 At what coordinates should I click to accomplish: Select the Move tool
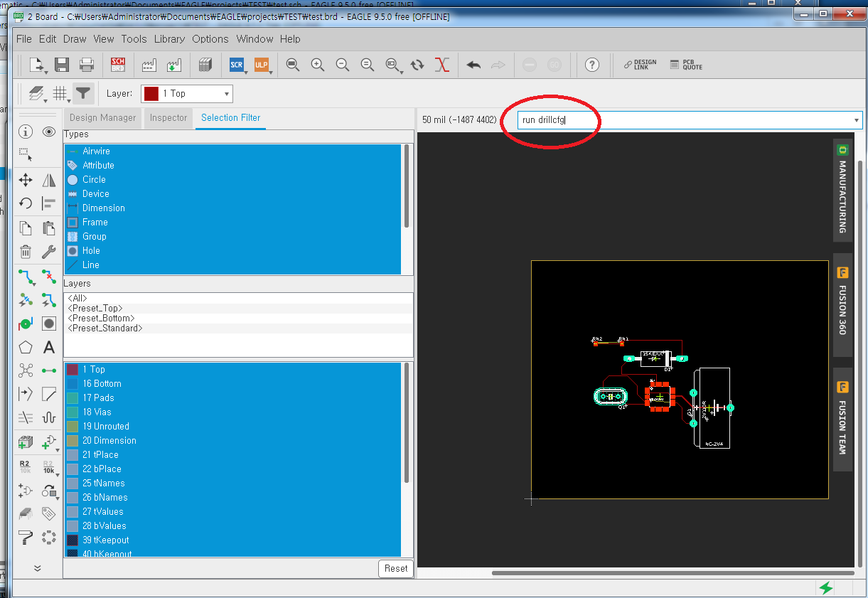coord(26,180)
